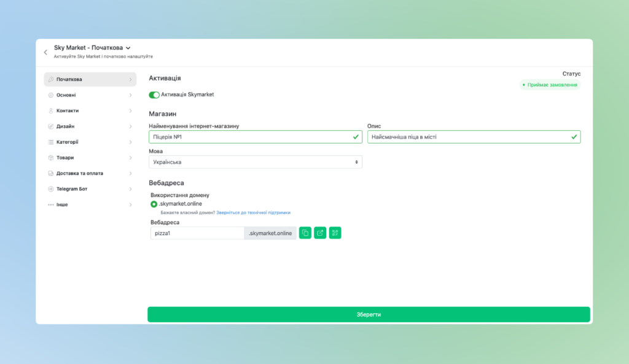Open the Мова language dropdown

[x=255, y=162]
